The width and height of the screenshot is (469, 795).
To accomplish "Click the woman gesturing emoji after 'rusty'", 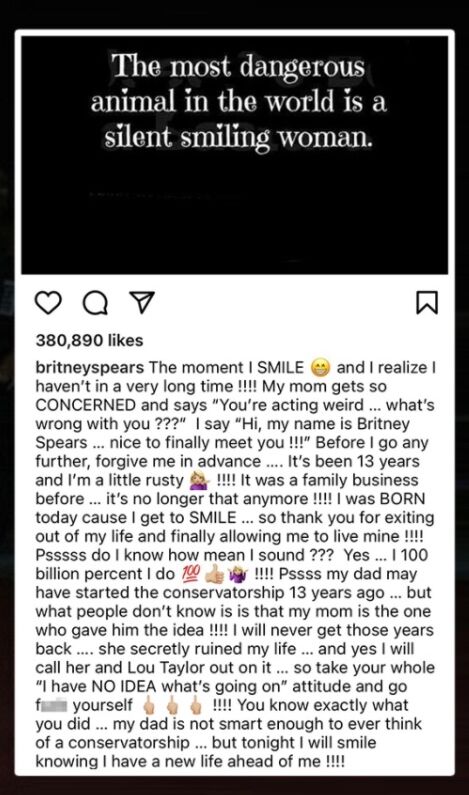I will (198, 481).
